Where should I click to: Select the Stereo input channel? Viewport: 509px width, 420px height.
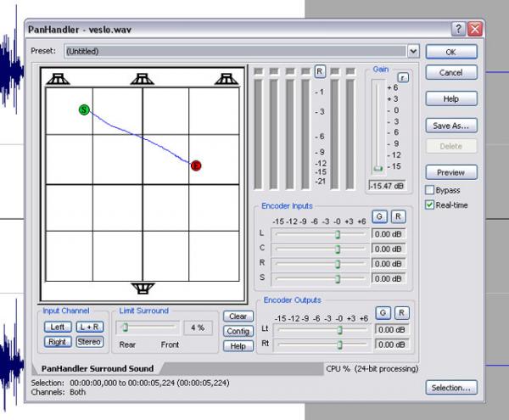point(89,342)
